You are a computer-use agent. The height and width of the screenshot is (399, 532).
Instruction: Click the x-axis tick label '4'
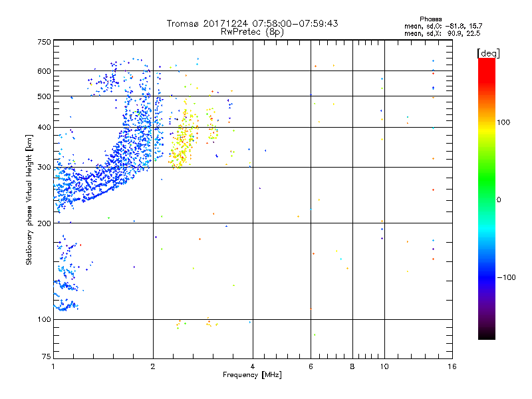[x=253, y=366]
